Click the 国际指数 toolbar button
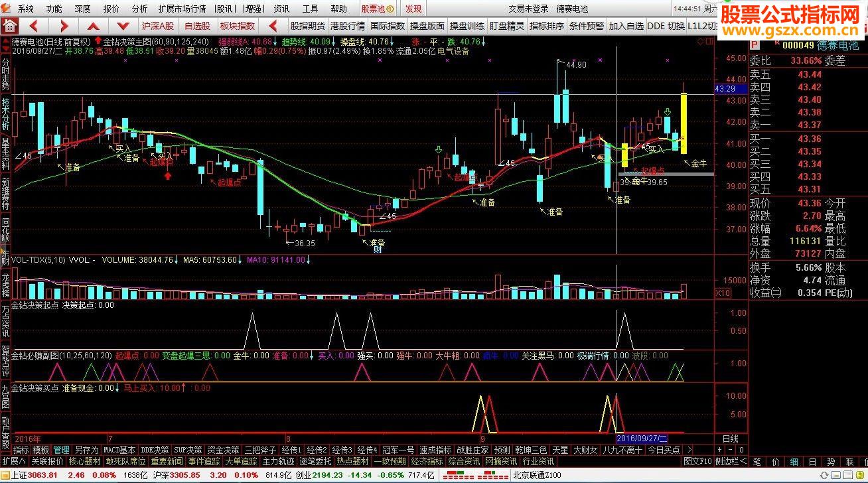Screen dimensions: 868x483 point(388,26)
